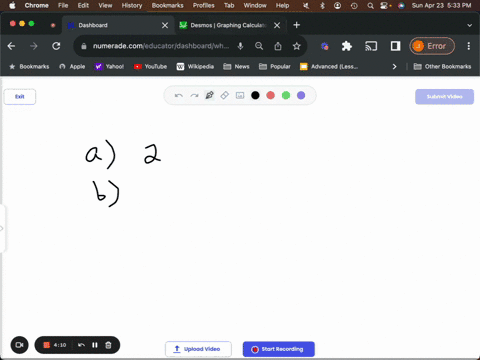Go back to previous page
The image size is (480, 360).
click(12, 46)
